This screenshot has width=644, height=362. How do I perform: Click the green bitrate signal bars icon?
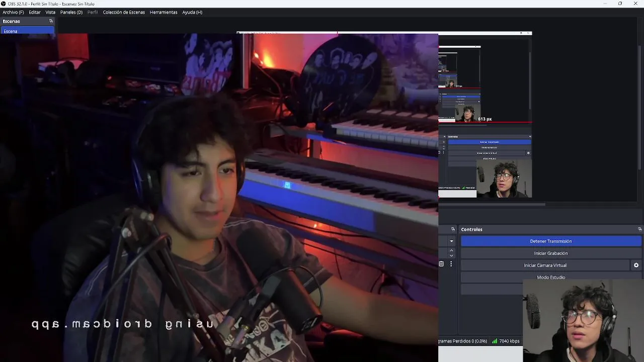pyautogui.click(x=495, y=341)
